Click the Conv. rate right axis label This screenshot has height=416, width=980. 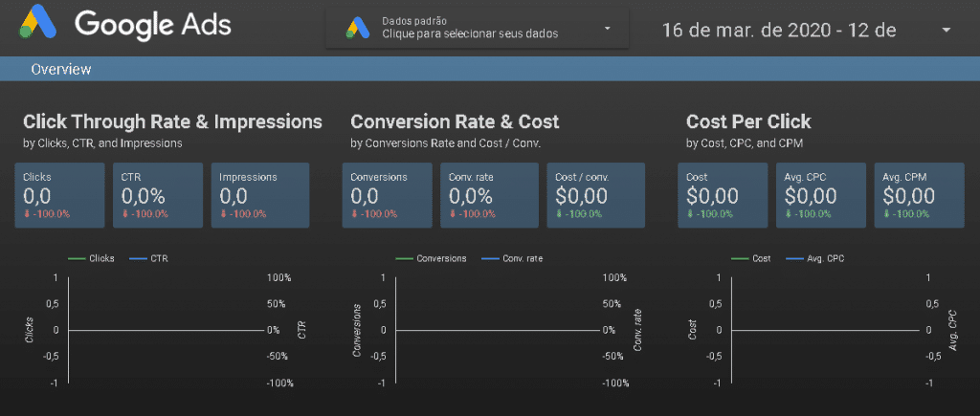pos(637,331)
